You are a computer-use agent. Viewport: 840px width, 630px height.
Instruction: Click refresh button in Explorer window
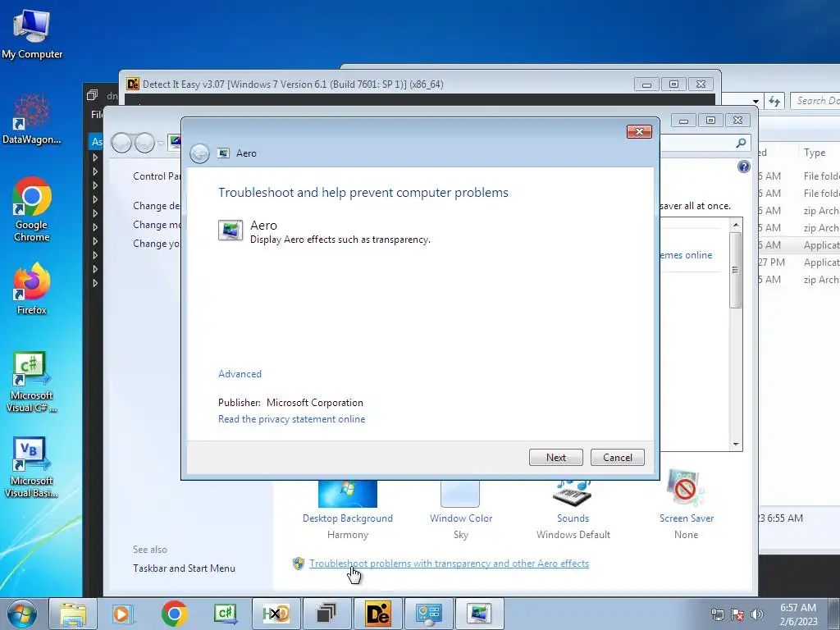point(774,101)
